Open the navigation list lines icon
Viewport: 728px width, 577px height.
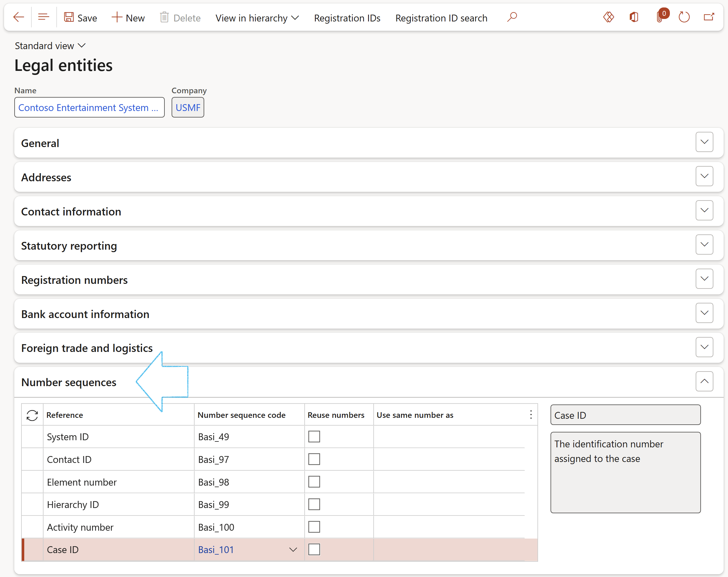coord(44,17)
